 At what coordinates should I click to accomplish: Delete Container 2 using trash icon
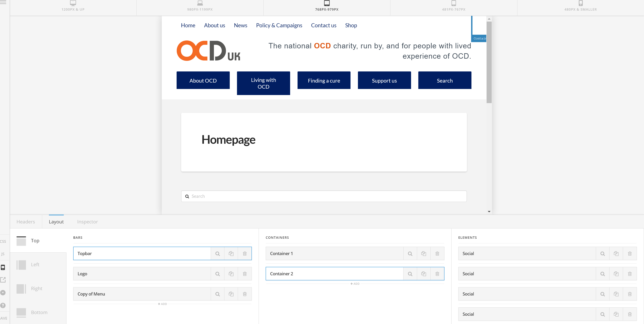[437, 274]
